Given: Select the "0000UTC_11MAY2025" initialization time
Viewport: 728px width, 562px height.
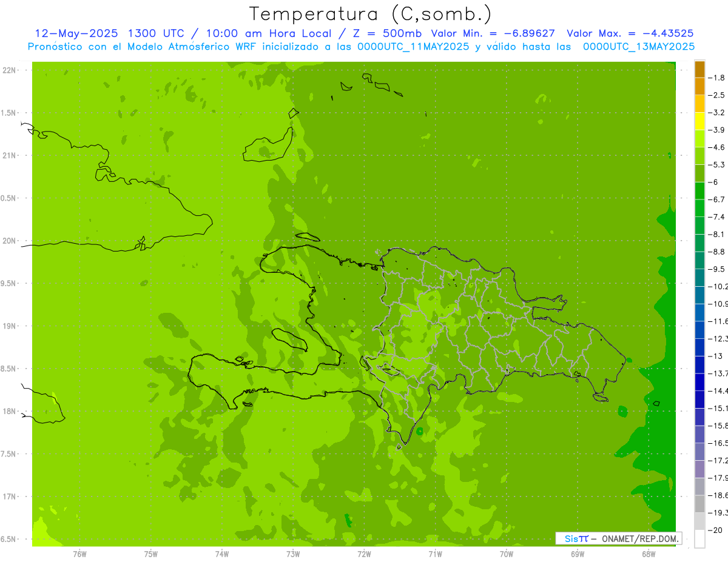Looking at the screenshot, I should (x=414, y=47).
